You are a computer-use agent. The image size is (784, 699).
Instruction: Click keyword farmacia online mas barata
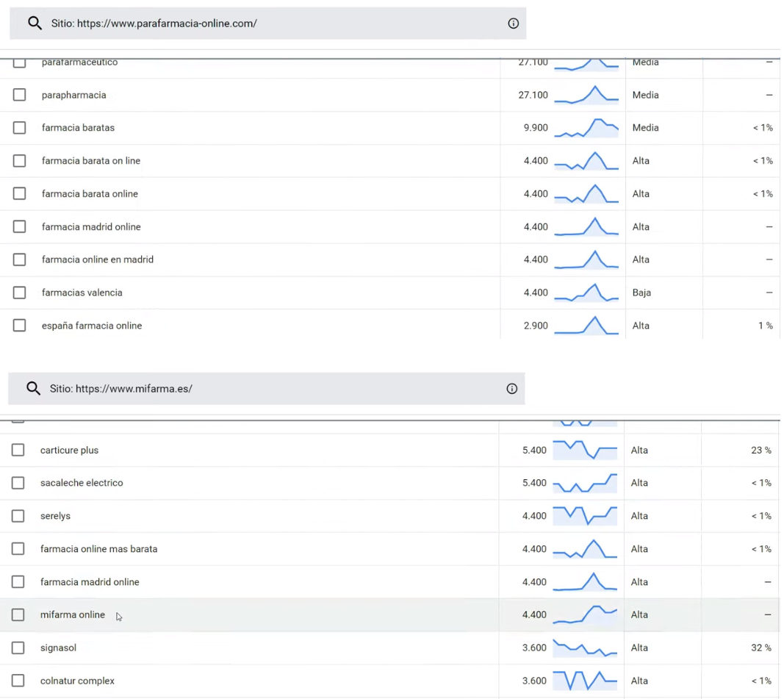pyautogui.click(x=99, y=549)
